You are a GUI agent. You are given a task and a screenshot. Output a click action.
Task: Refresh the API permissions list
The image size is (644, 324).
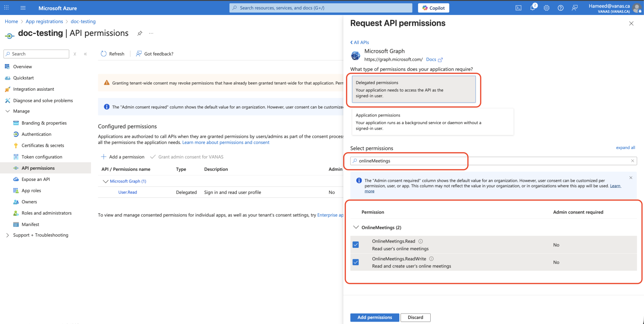point(112,54)
